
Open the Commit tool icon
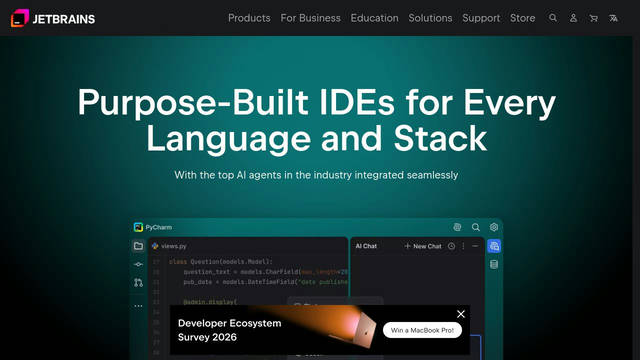pos(138,264)
